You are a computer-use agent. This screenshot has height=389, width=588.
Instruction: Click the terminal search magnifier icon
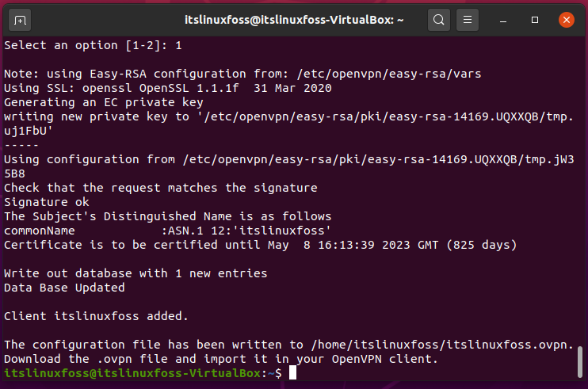point(439,20)
